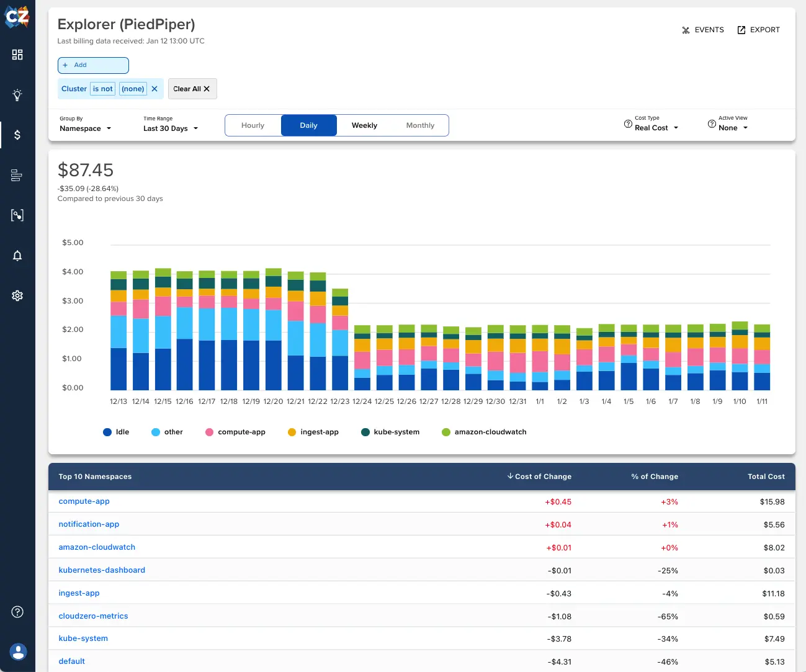Open the Cost Type Real Cost dropdown

click(x=651, y=128)
